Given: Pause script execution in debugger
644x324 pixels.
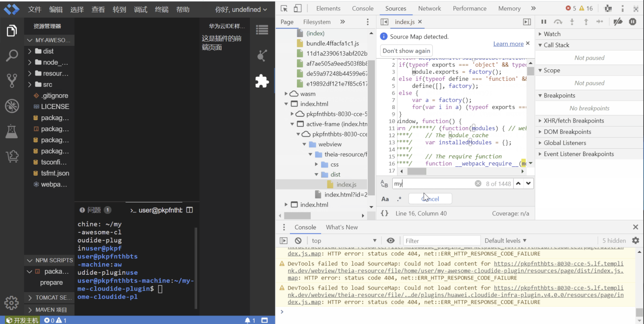Looking at the screenshot, I should click(x=544, y=22).
